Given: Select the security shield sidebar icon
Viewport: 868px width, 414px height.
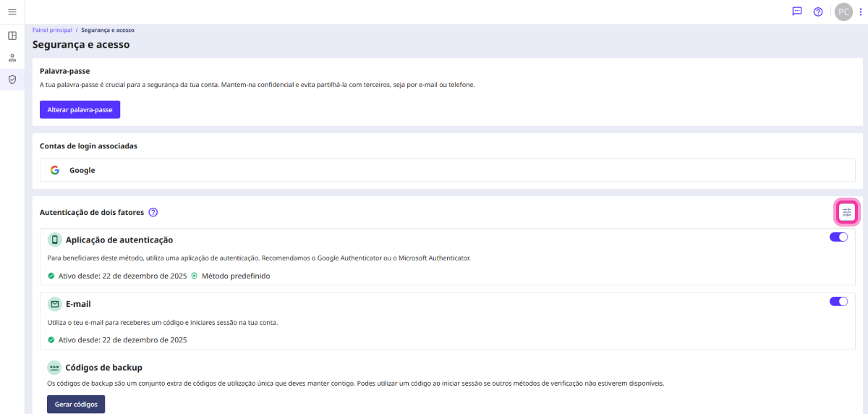Looking at the screenshot, I should point(12,80).
